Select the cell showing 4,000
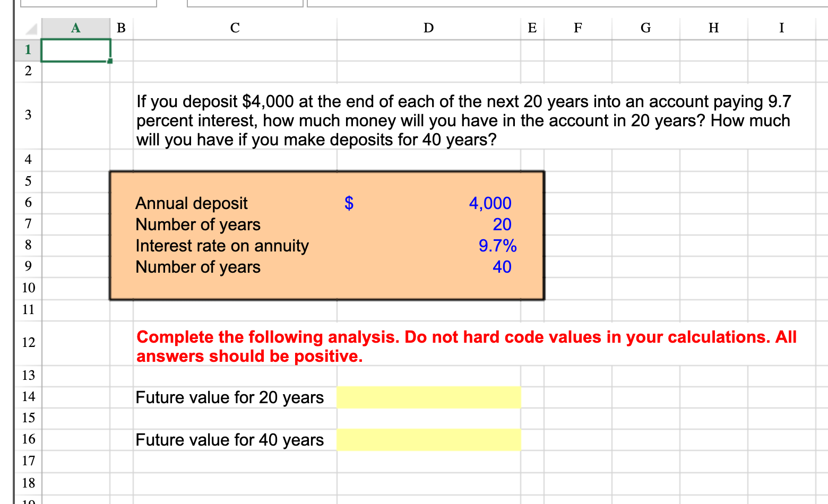828x504 pixels. [489, 203]
